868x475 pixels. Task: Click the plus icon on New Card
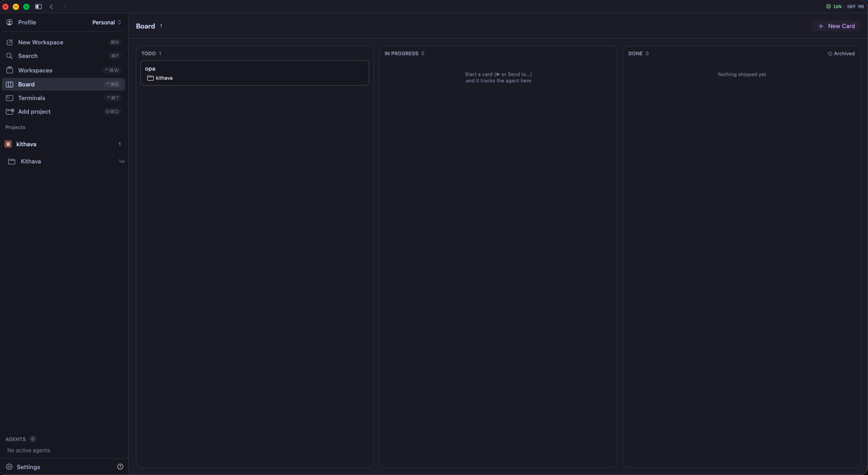click(x=821, y=26)
